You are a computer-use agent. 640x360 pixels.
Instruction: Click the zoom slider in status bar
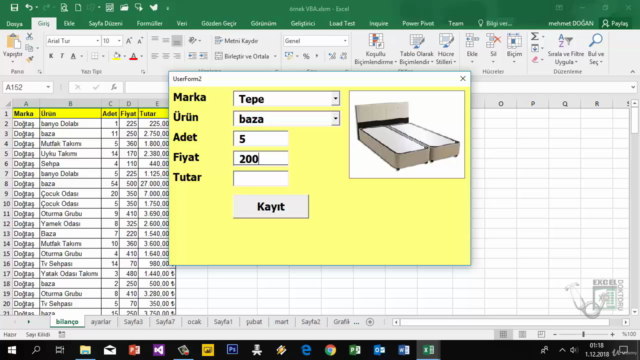(584, 334)
